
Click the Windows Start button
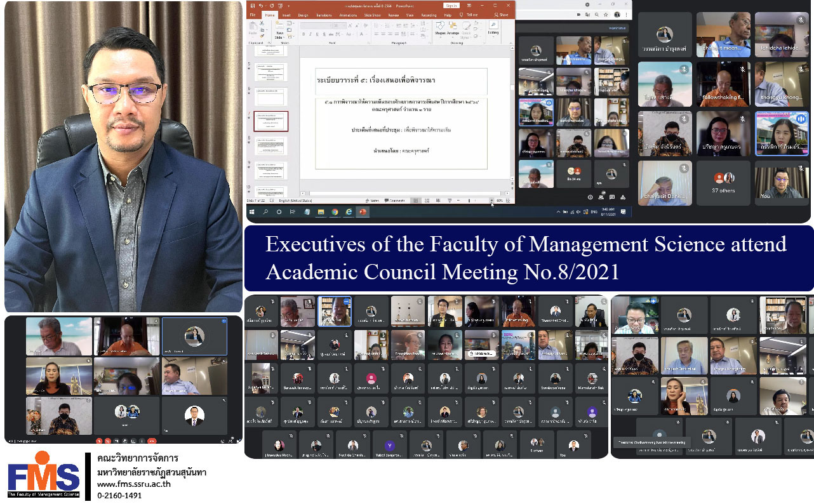point(252,212)
